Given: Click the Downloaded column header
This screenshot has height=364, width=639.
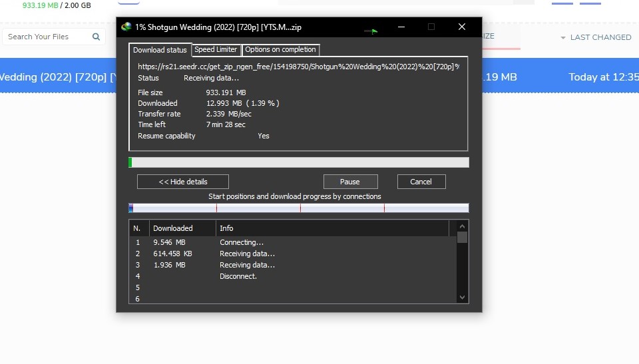Looking at the screenshot, I should point(182,228).
